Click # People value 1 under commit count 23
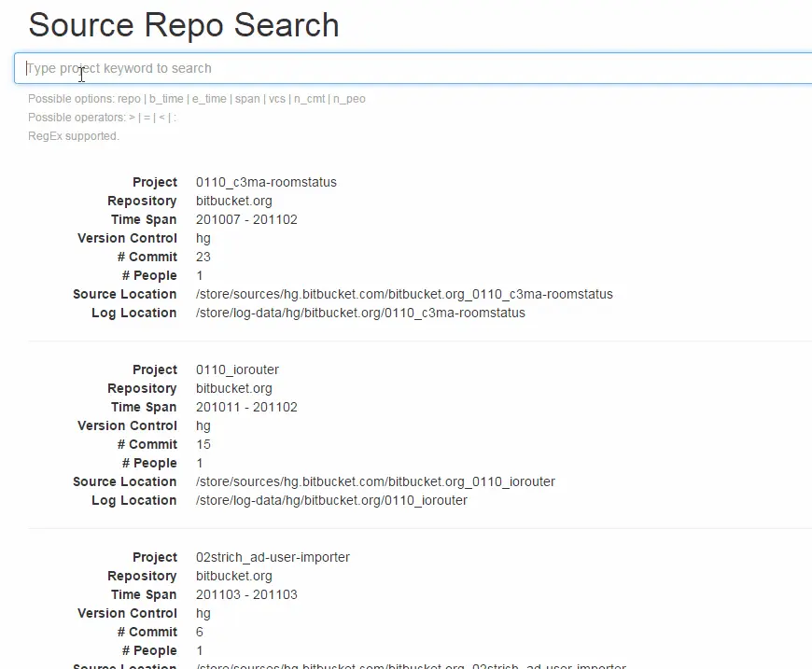Viewport: 812px width, 669px height. pos(200,275)
